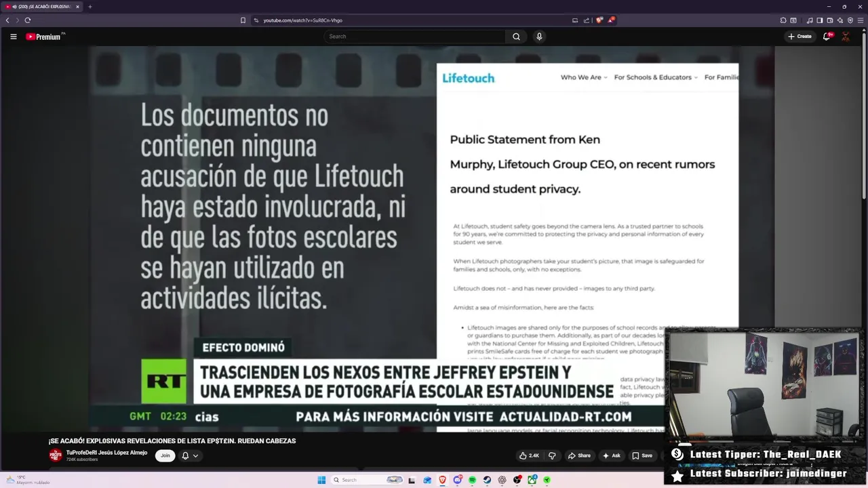Screen dimensions: 868x488
Task: Click the TuProfeDeRI channel avatar
Action: 55,455
